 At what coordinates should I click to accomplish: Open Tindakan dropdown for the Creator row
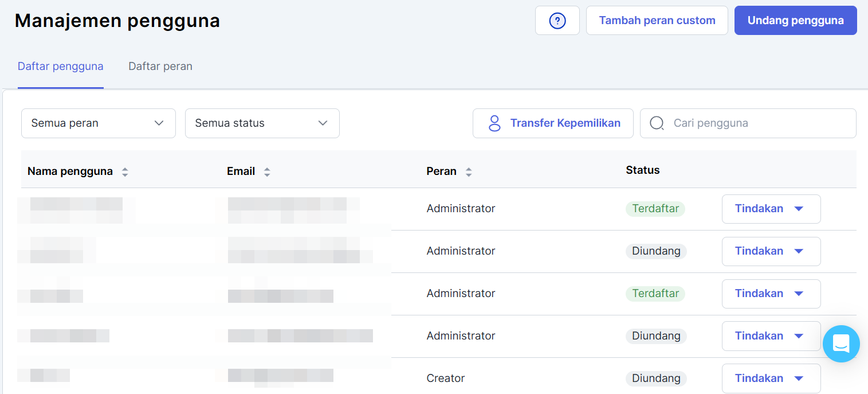(x=771, y=379)
